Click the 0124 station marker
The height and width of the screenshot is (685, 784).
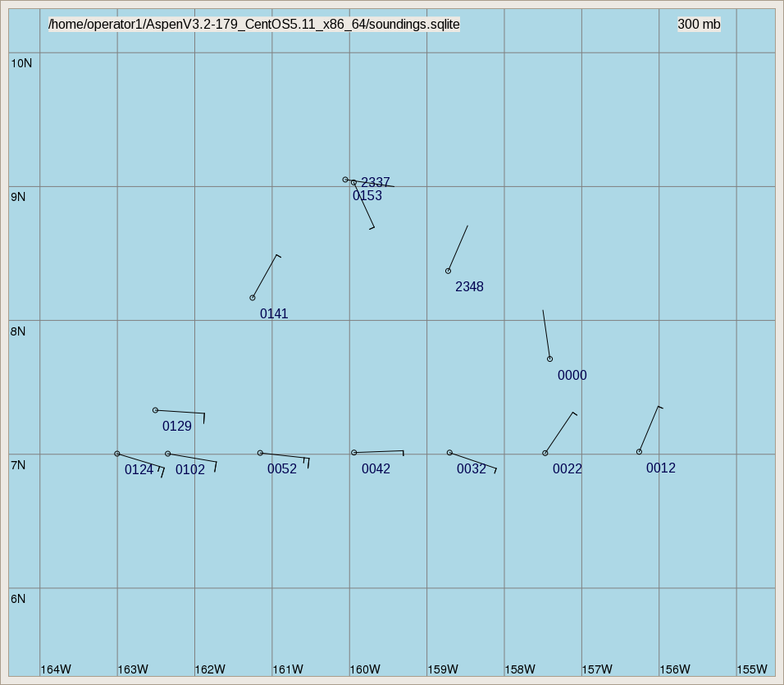(x=117, y=454)
